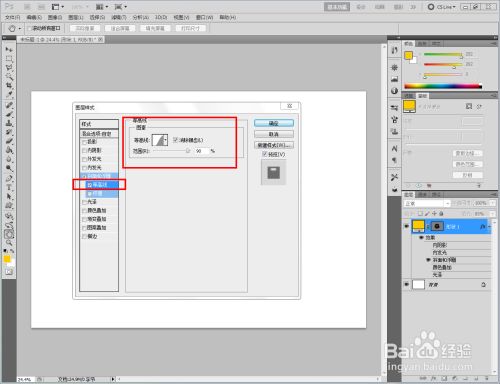Hide the shape layer with eye icon
The image size is (500, 384).
[x=406, y=226]
